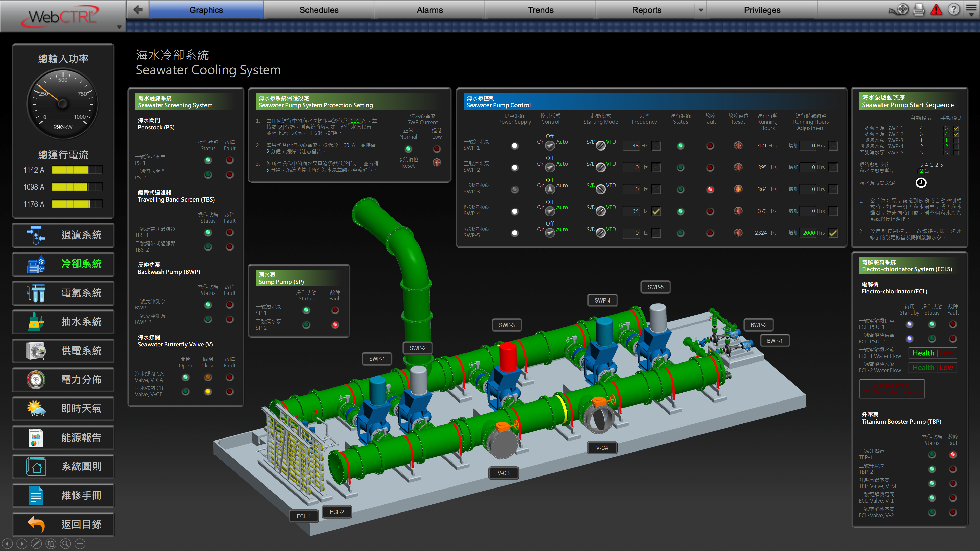
Task: Click the help question mark icon
Action: [954, 9]
